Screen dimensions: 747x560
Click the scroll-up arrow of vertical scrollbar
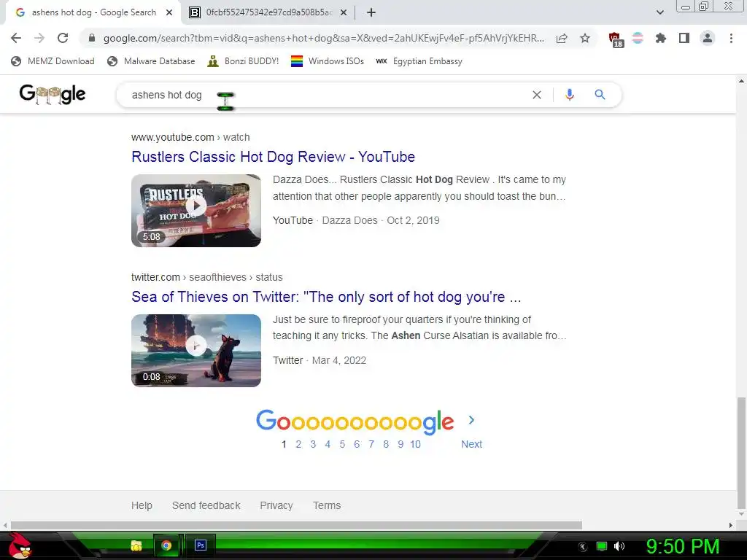741,80
